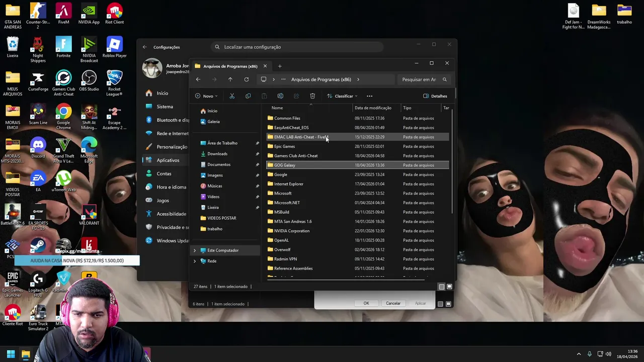The height and width of the screenshot is (362, 644).
Task: Open Riot Client desktop shortcut
Action: pyautogui.click(x=115, y=14)
